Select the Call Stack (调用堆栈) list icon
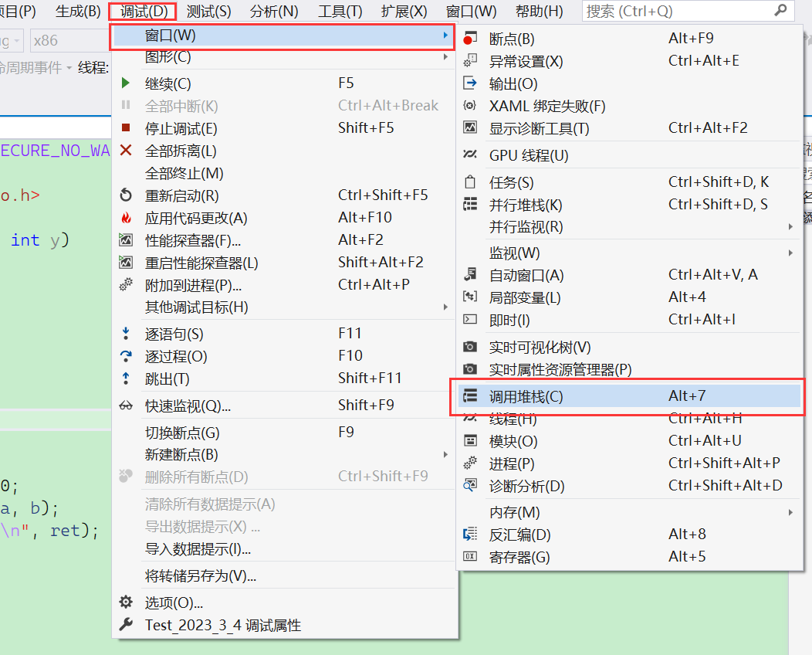 [470, 395]
